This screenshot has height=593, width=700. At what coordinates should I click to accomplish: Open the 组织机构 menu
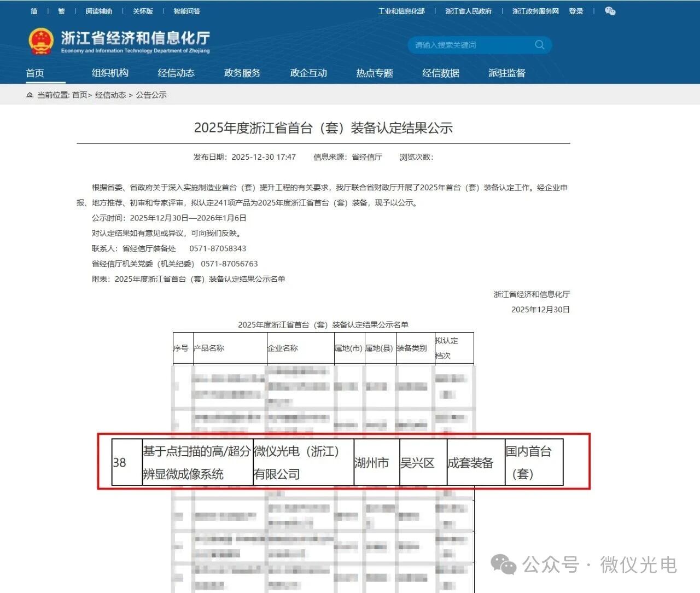tap(110, 73)
